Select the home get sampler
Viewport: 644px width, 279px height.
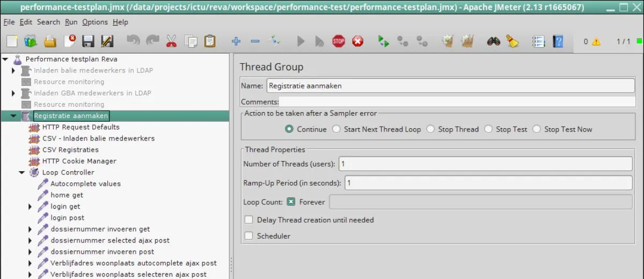click(x=67, y=195)
